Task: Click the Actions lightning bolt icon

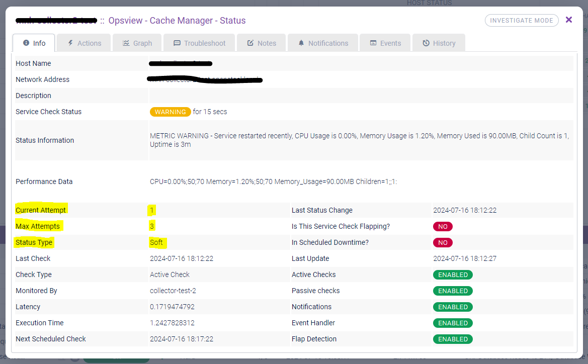Action: pyautogui.click(x=70, y=43)
